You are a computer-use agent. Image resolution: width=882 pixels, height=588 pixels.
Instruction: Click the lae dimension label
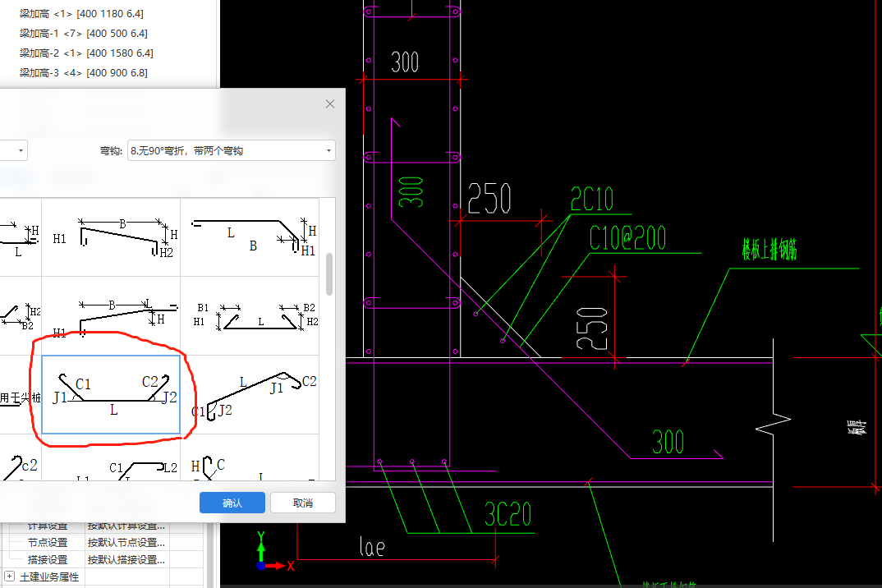coord(372,546)
